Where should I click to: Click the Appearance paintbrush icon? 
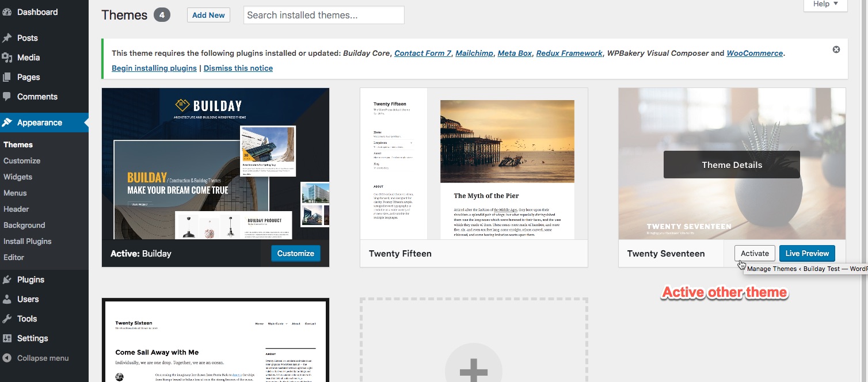pyautogui.click(x=7, y=123)
